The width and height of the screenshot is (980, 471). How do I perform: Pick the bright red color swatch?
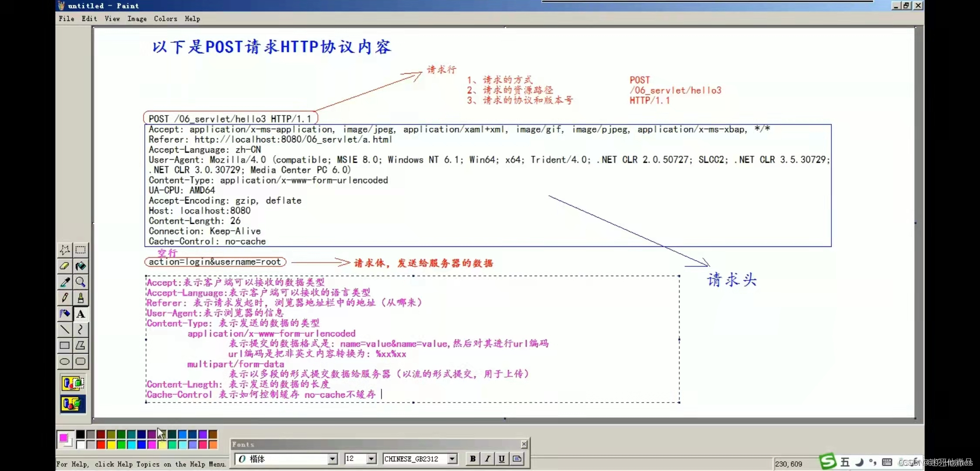[x=101, y=444]
